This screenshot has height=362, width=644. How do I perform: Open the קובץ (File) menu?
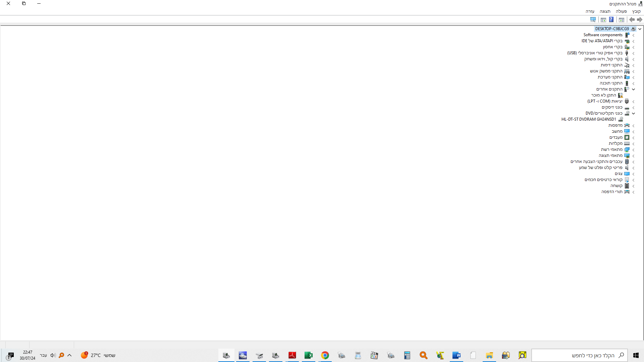point(636,11)
